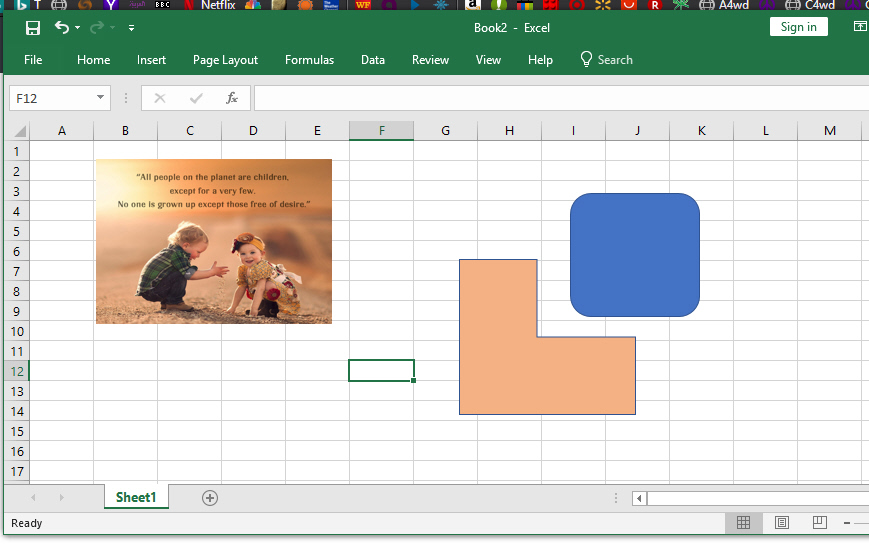
Task: Select the blue rounded rectangle shape
Action: (634, 254)
